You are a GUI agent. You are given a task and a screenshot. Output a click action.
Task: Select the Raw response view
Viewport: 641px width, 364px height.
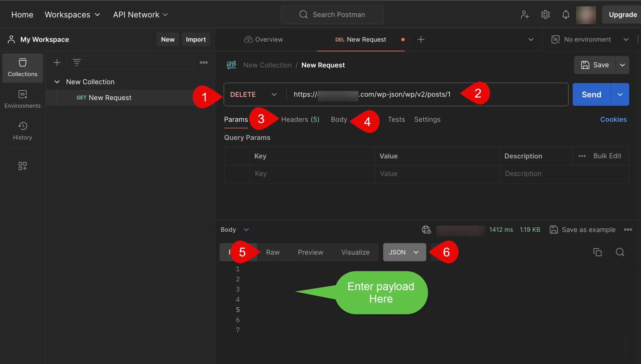pyautogui.click(x=273, y=252)
